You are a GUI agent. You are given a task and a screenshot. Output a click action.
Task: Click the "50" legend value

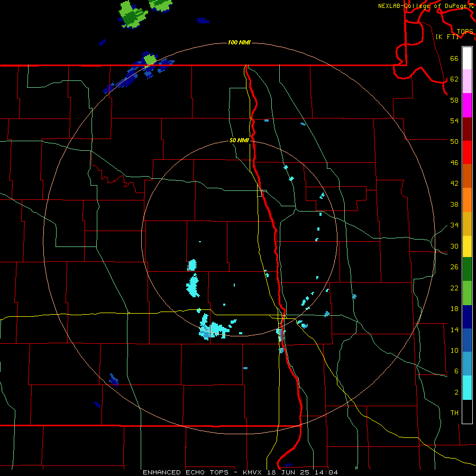[x=454, y=141]
